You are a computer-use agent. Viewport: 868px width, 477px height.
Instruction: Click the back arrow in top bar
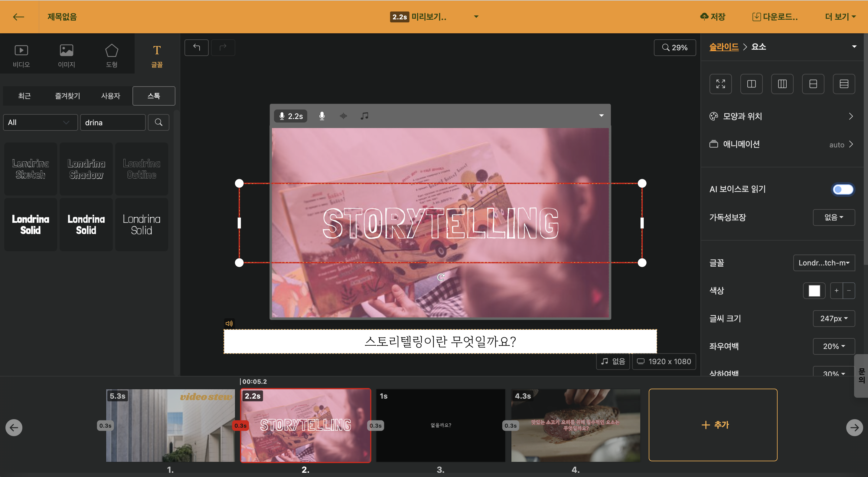coord(18,17)
